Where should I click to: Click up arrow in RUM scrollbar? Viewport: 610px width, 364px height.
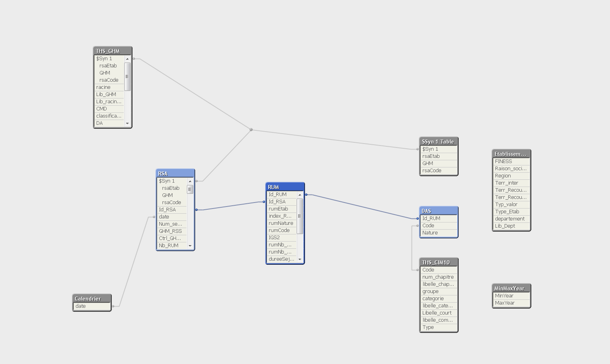pyautogui.click(x=300, y=195)
